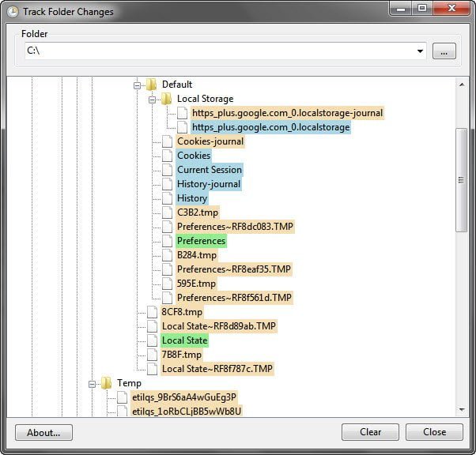Click the scrollbar up arrow
This screenshot has width=476, height=455.
coord(462,85)
